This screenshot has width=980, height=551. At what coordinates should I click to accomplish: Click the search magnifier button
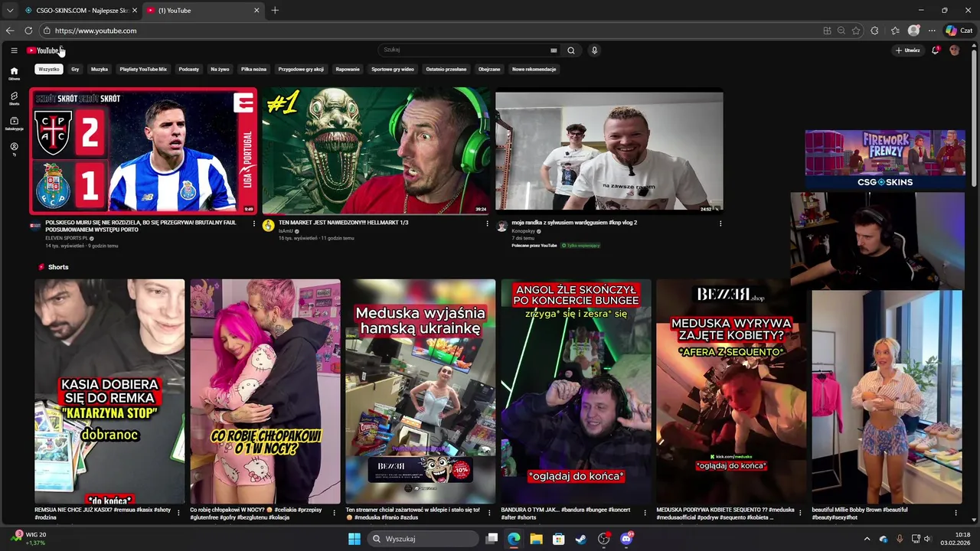[570, 51]
